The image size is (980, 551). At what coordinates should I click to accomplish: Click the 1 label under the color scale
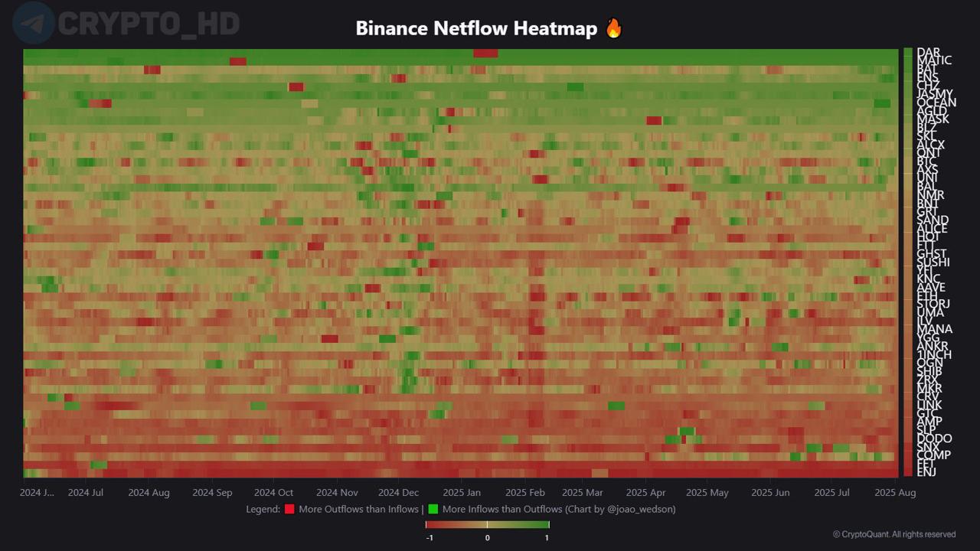click(x=547, y=538)
